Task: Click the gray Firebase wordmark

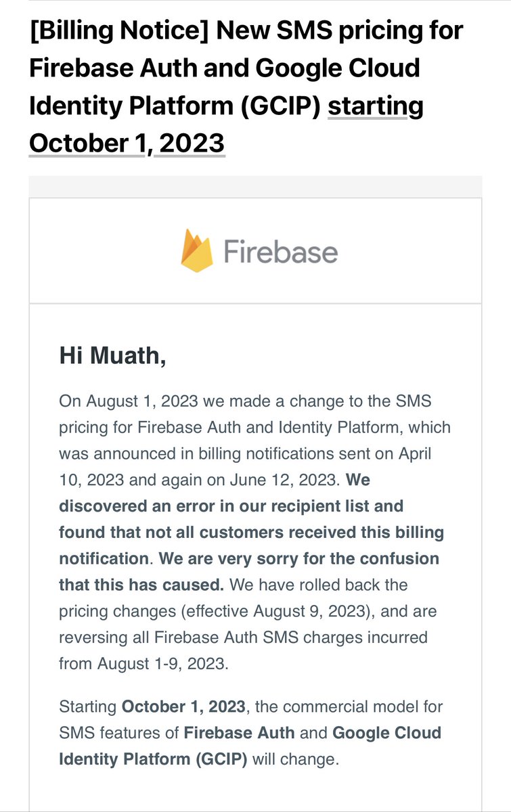Action: 280,252
